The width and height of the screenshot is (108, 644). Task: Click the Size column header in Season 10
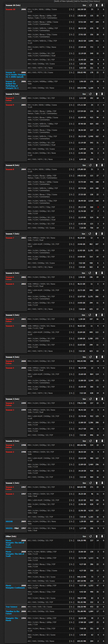[x=84, y=5]
